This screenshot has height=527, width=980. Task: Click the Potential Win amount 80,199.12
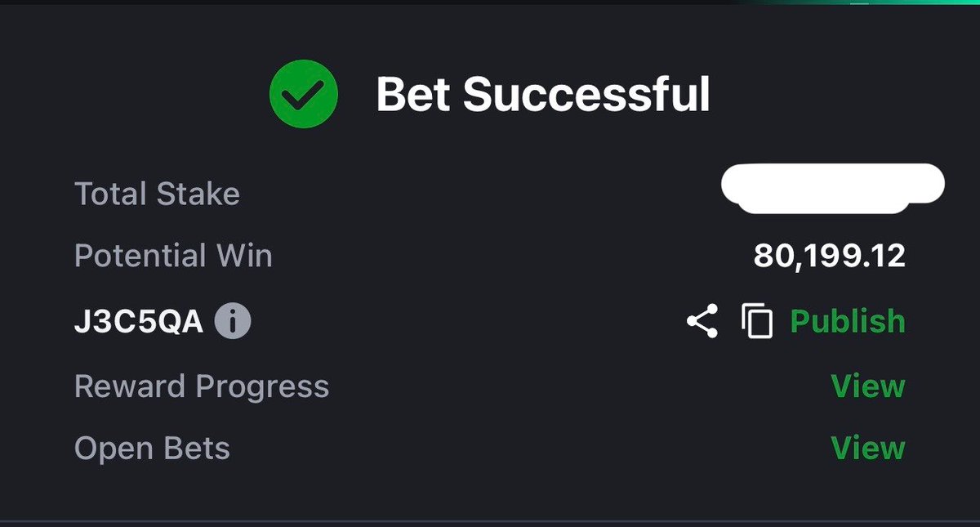pos(830,257)
